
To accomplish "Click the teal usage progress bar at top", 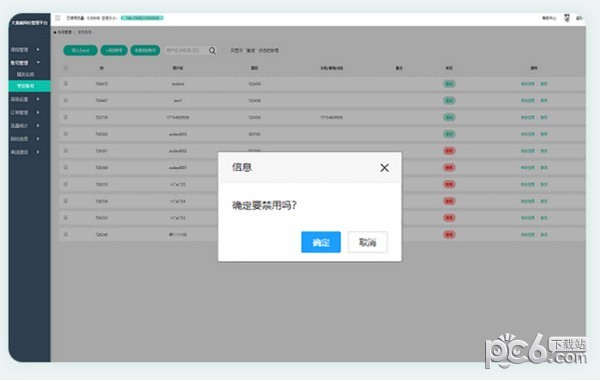I will pyautogui.click(x=142, y=18).
